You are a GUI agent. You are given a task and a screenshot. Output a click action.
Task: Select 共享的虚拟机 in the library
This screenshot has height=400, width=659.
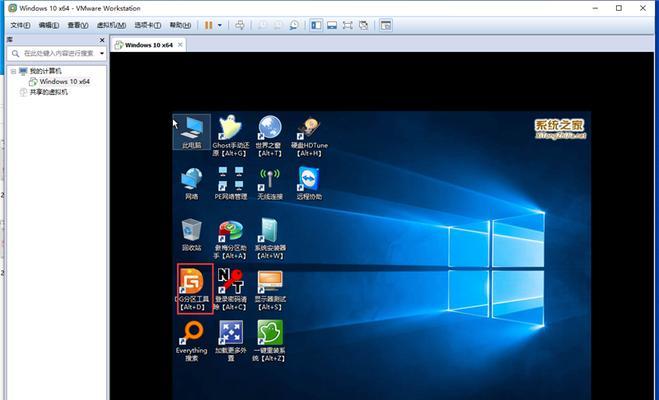pyautogui.click(x=48, y=92)
